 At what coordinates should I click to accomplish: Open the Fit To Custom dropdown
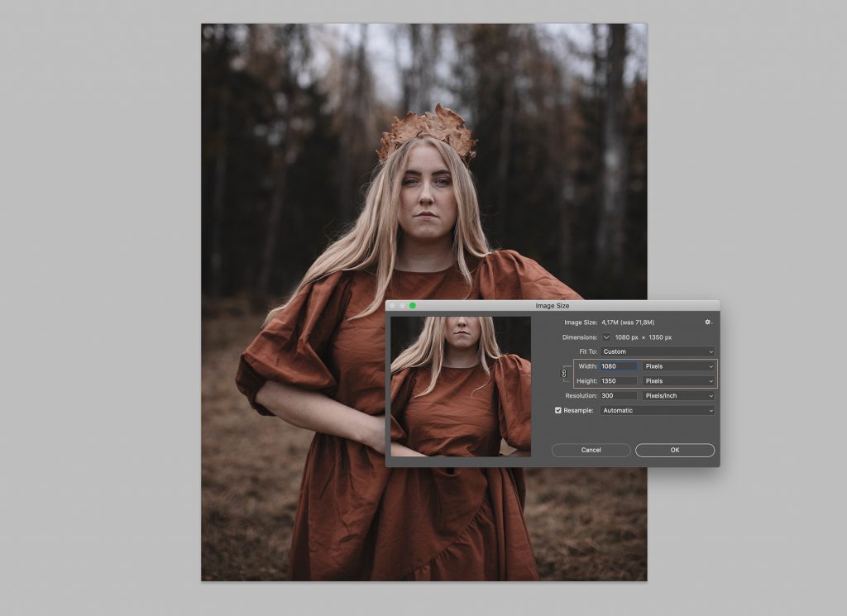[658, 351]
